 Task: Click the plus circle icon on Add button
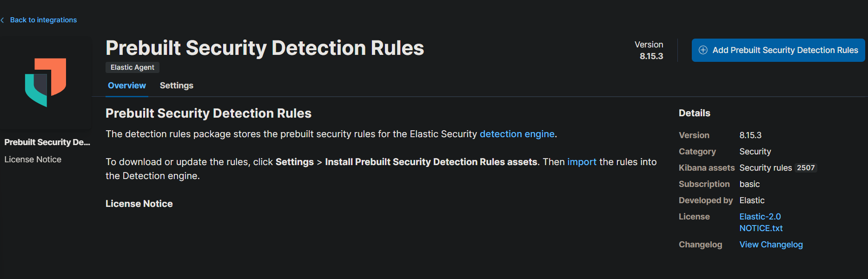pyautogui.click(x=703, y=50)
